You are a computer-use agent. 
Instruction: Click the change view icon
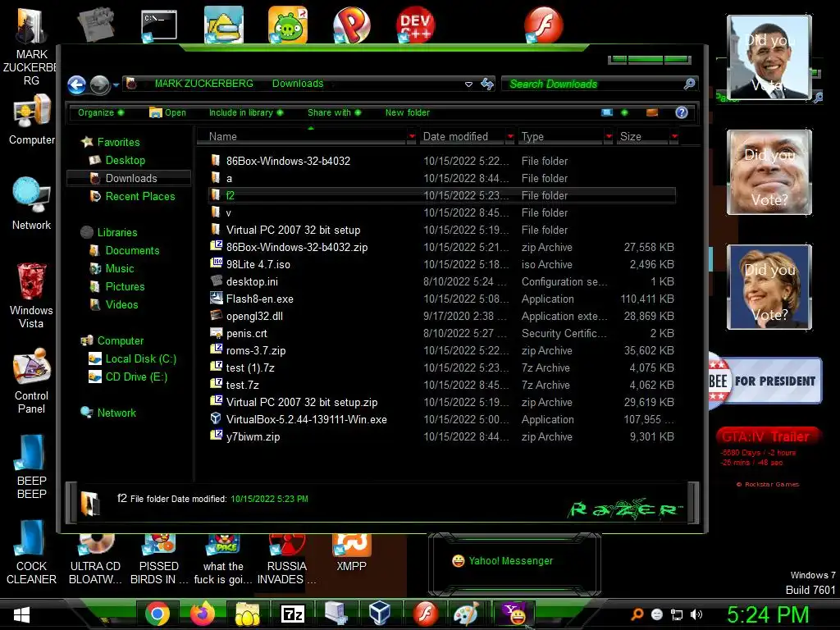click(x=607, y=112)
